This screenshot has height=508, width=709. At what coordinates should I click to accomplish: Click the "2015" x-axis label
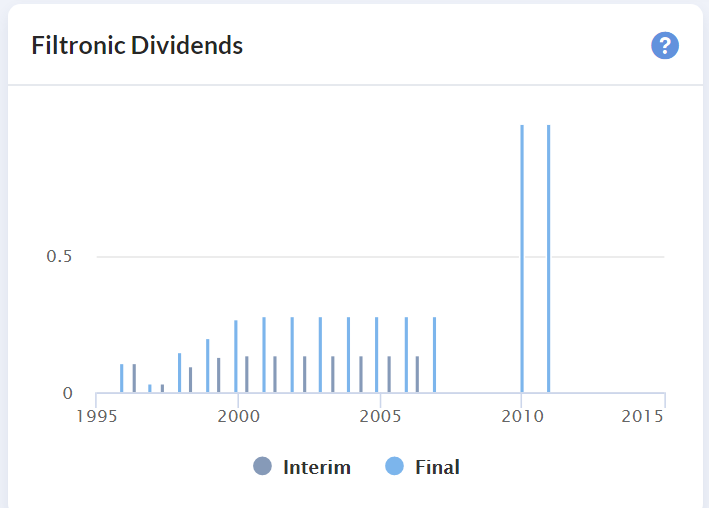click(x=642, y=416)
